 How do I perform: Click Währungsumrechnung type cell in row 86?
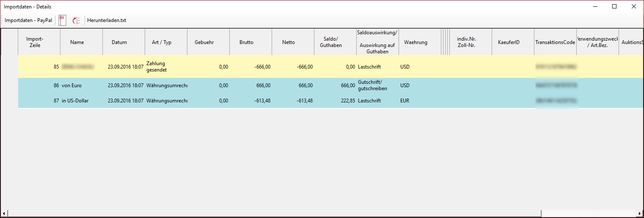(x=166, y=86)
